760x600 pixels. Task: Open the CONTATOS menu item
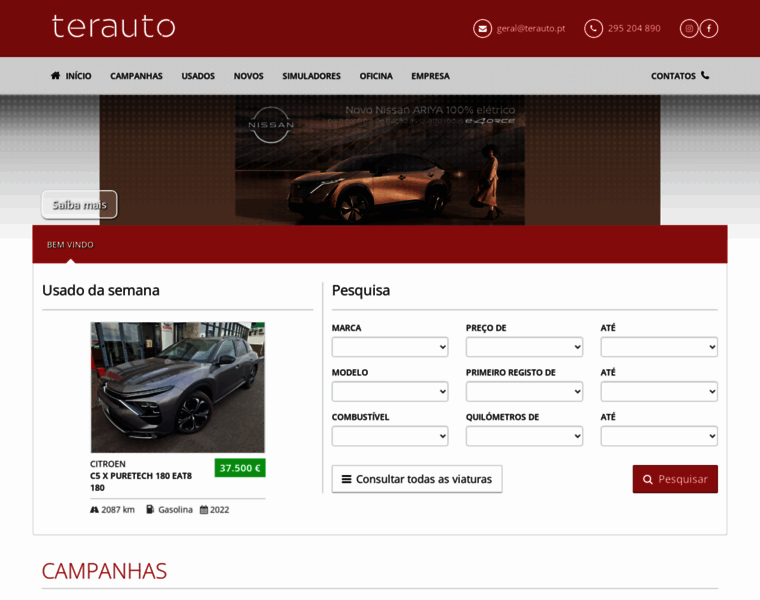(680, 76)
